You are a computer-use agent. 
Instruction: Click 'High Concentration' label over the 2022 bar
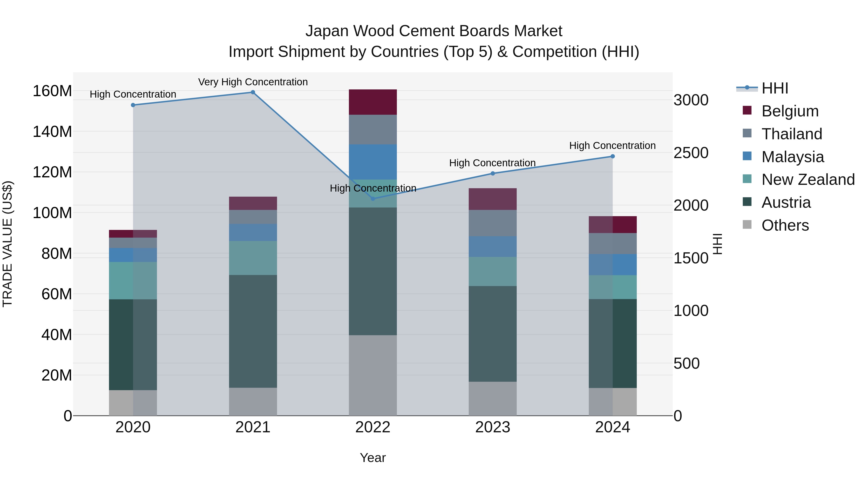point(373,188)
